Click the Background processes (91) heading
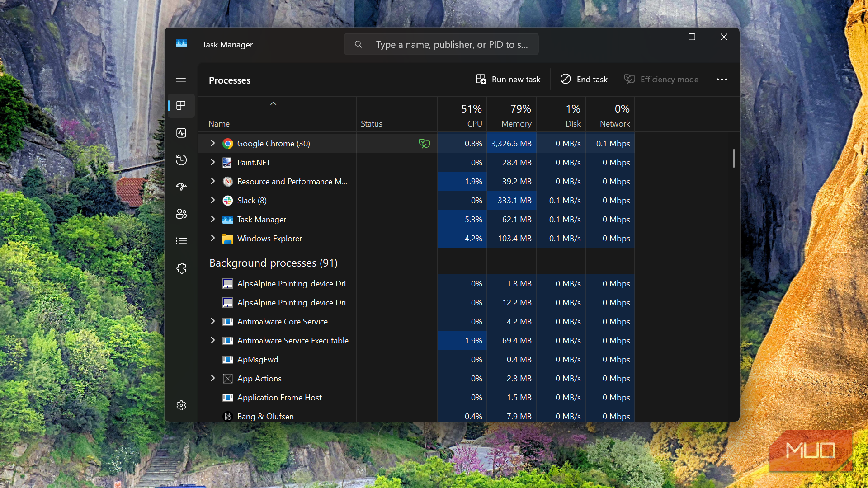 (x=273, y=263)
